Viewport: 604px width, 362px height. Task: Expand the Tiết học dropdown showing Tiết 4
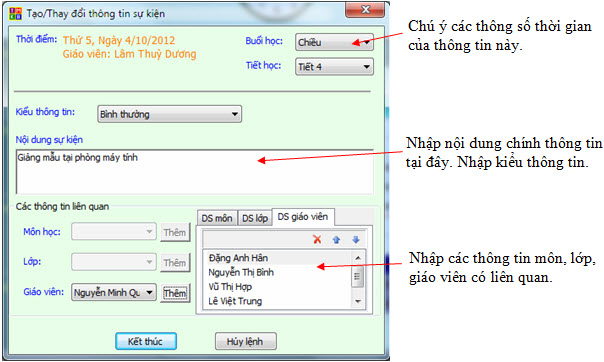[x=334, y=67]
